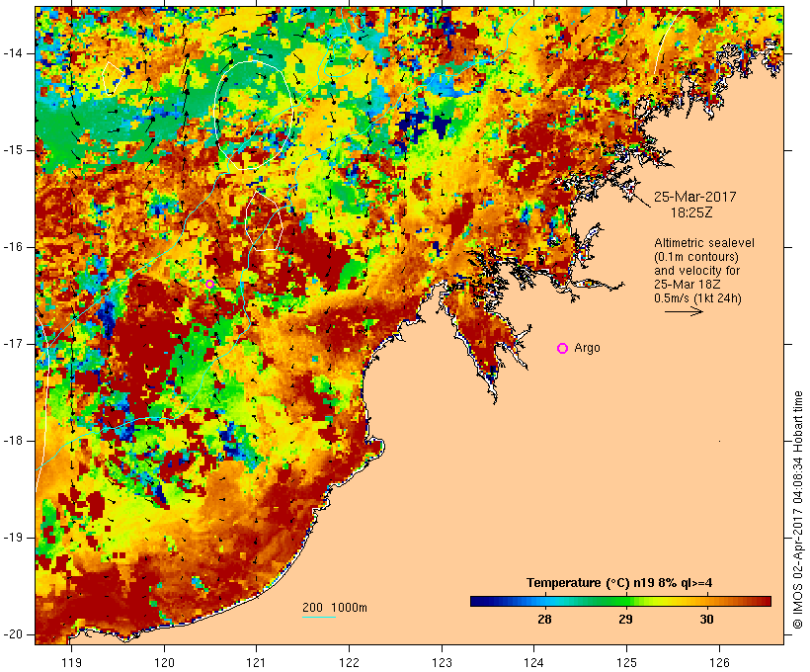Click the latitude axis label '-17'

coord(12,344)
